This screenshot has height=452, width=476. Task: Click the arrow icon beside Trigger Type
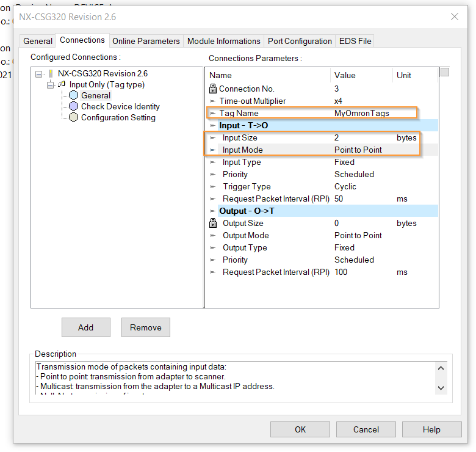tap(213, 187)
